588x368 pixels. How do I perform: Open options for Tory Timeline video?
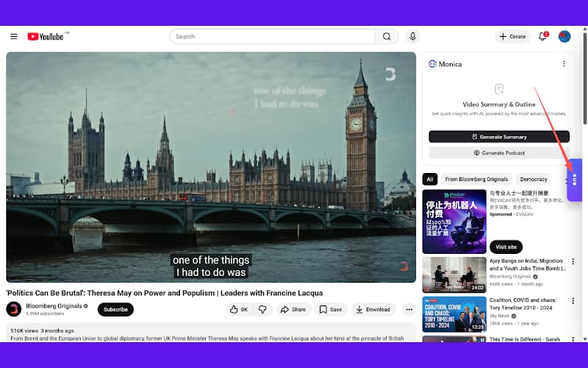coord(573,301)
